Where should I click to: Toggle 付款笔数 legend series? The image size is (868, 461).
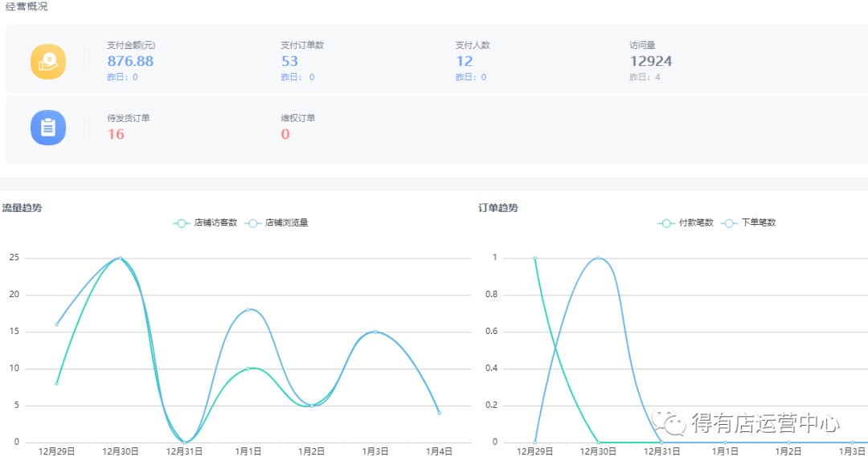pos(686,222)
